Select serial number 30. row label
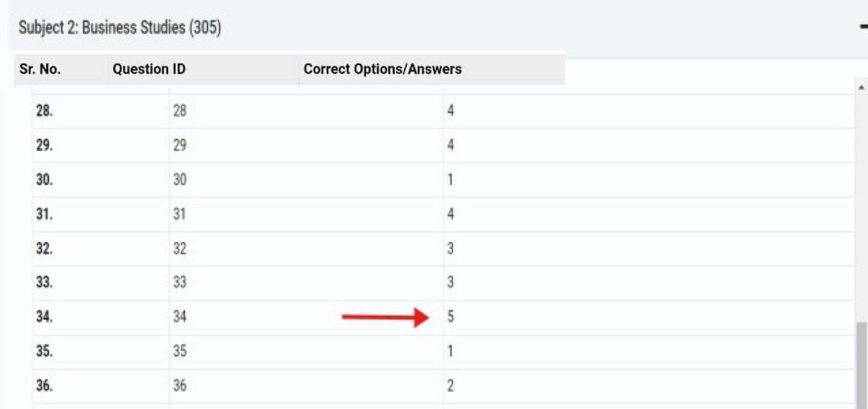The height and width of the screenshot is (409, 868). coord(44,179)
